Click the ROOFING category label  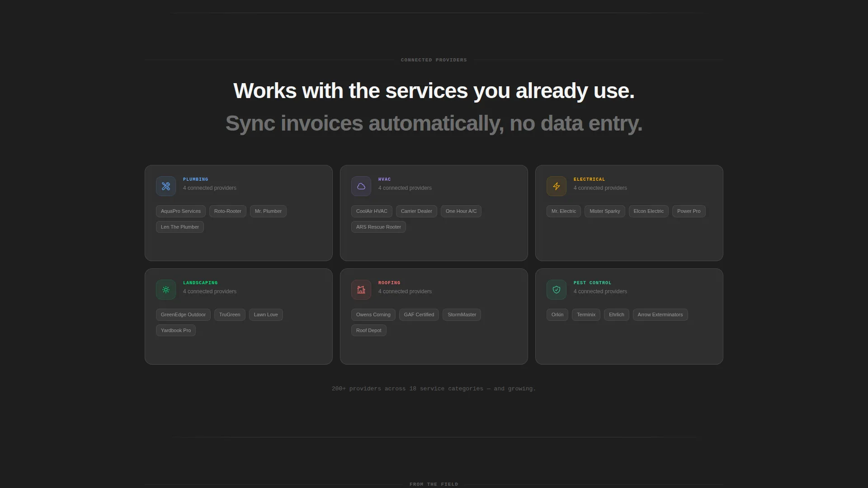(389, 283)
